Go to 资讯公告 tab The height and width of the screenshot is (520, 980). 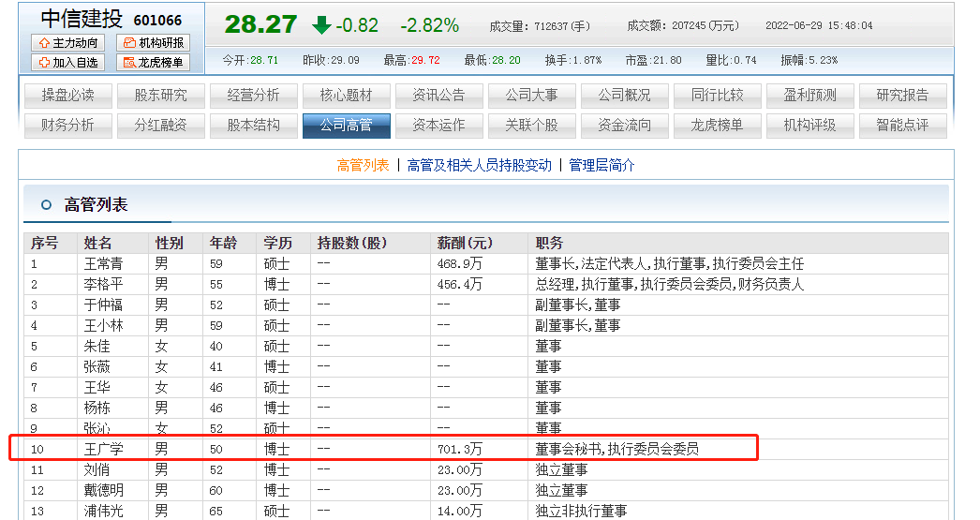coord(438,96)
